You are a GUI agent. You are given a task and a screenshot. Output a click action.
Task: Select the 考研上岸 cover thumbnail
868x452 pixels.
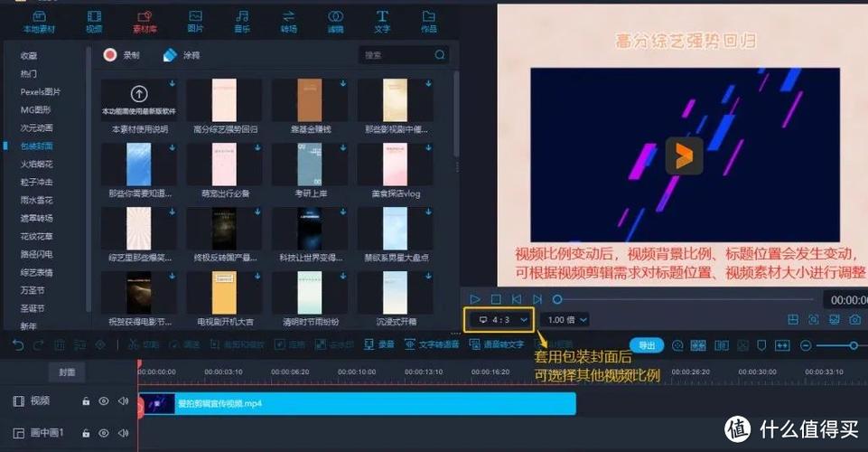point(310,165)
